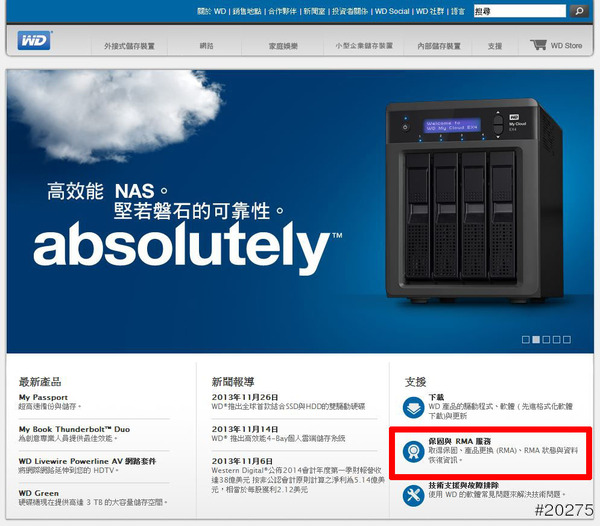Click the search magnifier button
This screenshot has width=600, height=526.
[578, 11]
